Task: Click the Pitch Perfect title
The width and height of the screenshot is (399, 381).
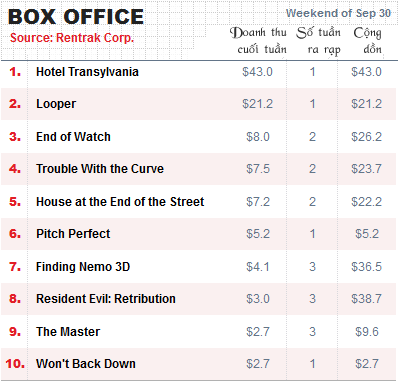Action: (73, 234)
